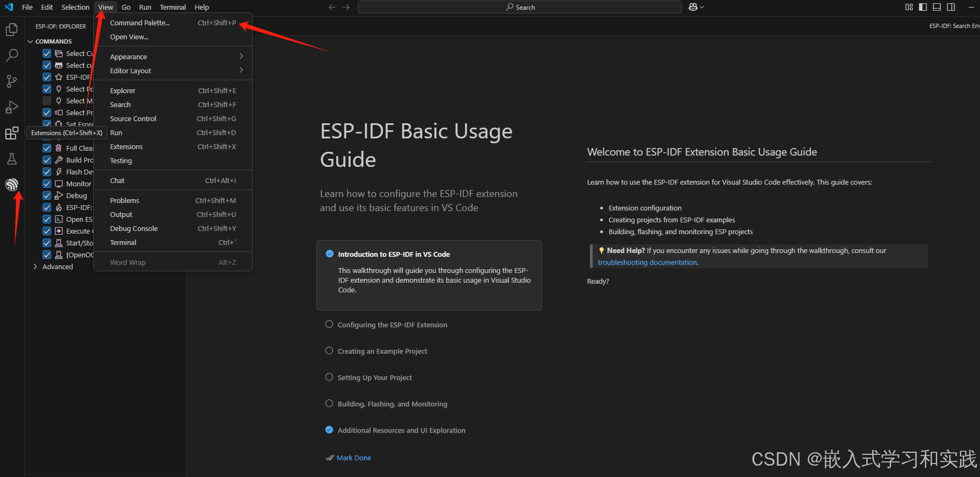Screen dimensions: 980x477
Task: Uncheck the Debug command checkbox
Action: tap(47, 195)
